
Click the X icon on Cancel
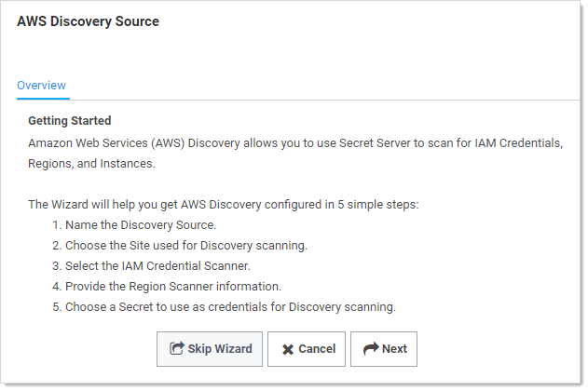pyautogui.click(x=288, y=349)
